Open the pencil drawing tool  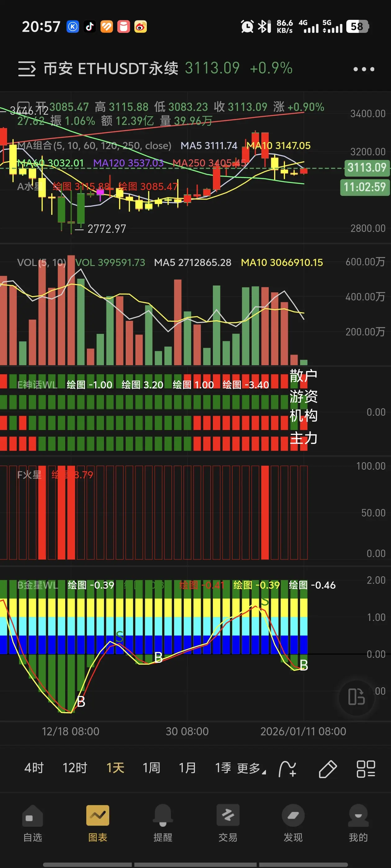coord(328,769)
